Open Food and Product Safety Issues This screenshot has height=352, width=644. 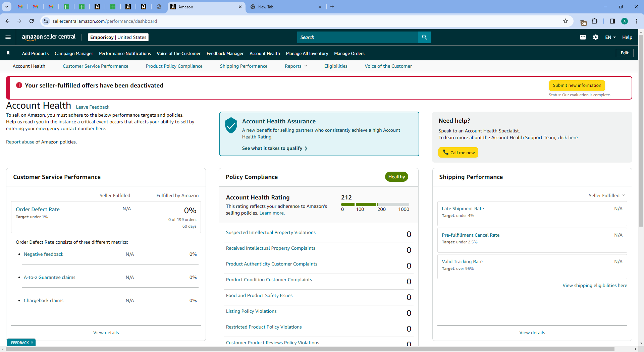point(259,295)
